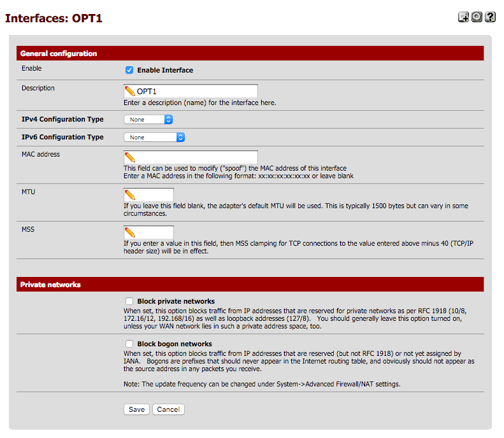The image size is (504, 438).
Task: Toggle the Enable Interface checkbox
Action: tap(129, 70)
